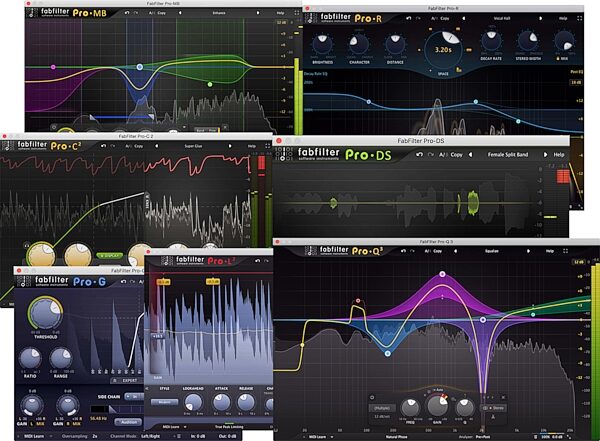Select previous preset arrow in Pro-DS
The height and width of the screenshot is (441, 600).
(x=471, y=155)
